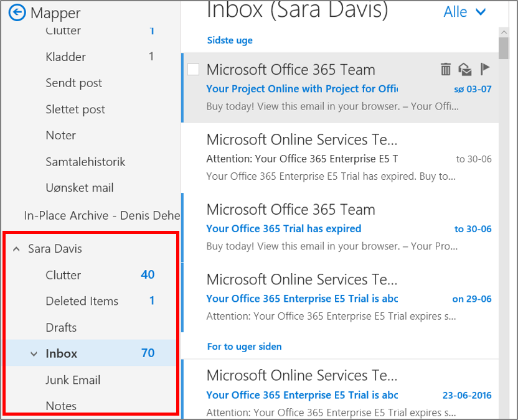Mark first email as read with envelope icon
Screen dimensions: 518x420
point(464,69)
